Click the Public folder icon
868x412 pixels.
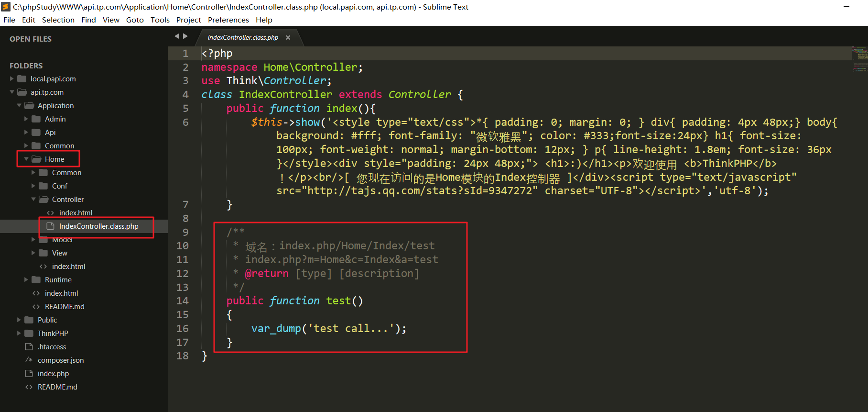[29, 320]
